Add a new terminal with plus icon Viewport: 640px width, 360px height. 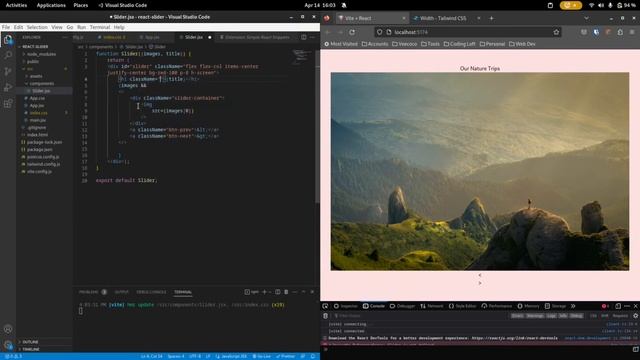tap(264, 292)
